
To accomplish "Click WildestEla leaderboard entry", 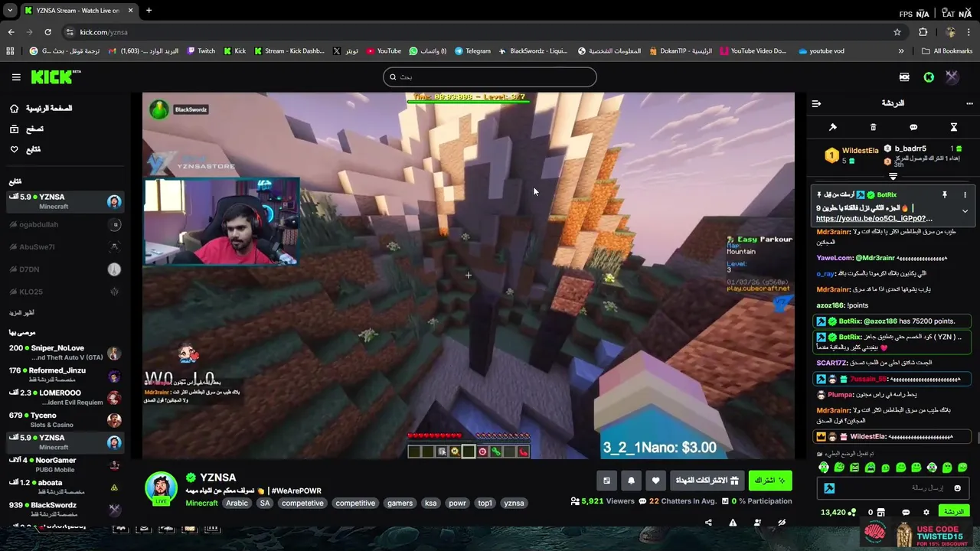I will click(x=851, y=155).
